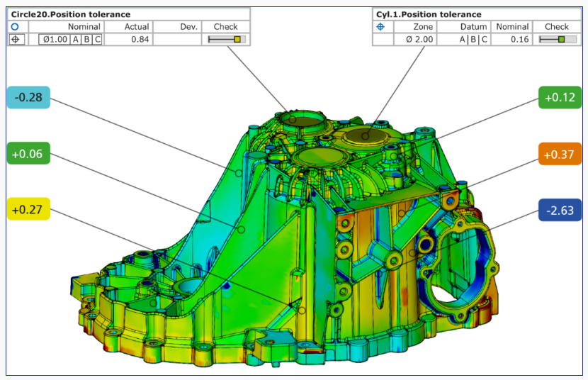The height and width of the screenshot is (380, 588).
Task: Click the Dev. column header
Action: (188, 27)
